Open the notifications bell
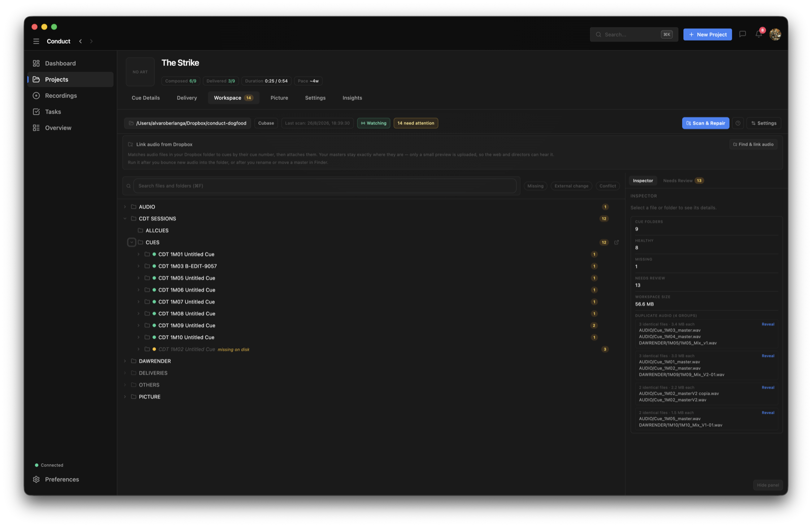The height and width of the screenshot is (527, 812). click(759, 34)
